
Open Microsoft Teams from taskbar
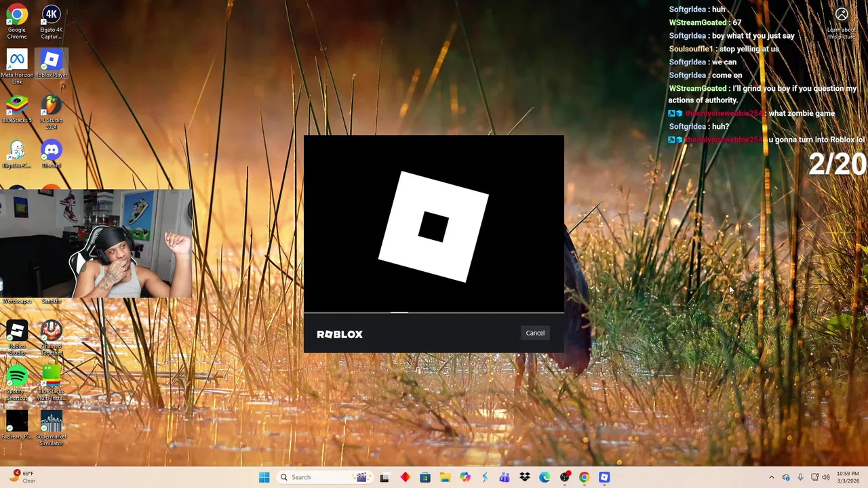pyautogui.click(x=505, y=477)
